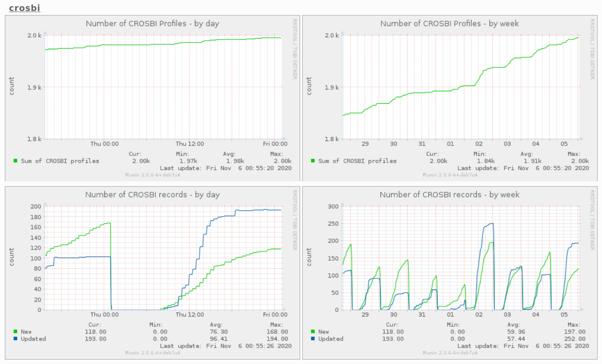
Task: Click green New swatch in records by day
Action: (x=16, y=332)
